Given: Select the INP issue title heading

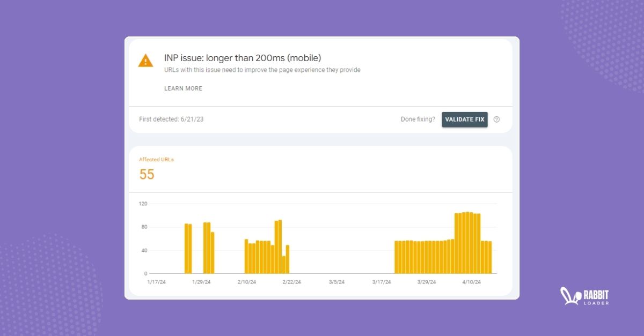Looking at the screenshot, I should [243, 58].
